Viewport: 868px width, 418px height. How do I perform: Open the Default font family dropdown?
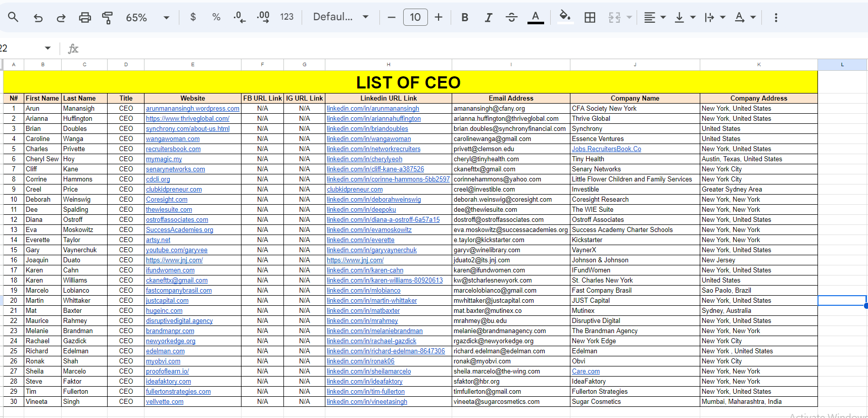pyautogui.click(x=341, y=17)
